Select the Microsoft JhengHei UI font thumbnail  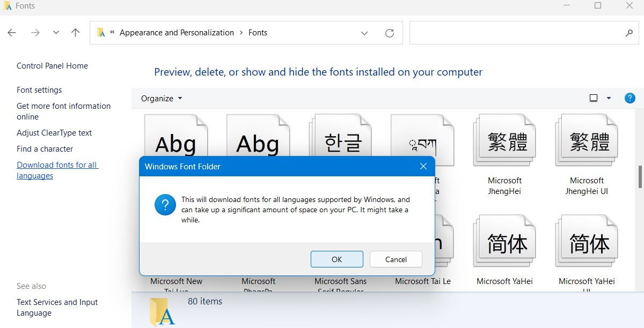[x=587, y=140]
